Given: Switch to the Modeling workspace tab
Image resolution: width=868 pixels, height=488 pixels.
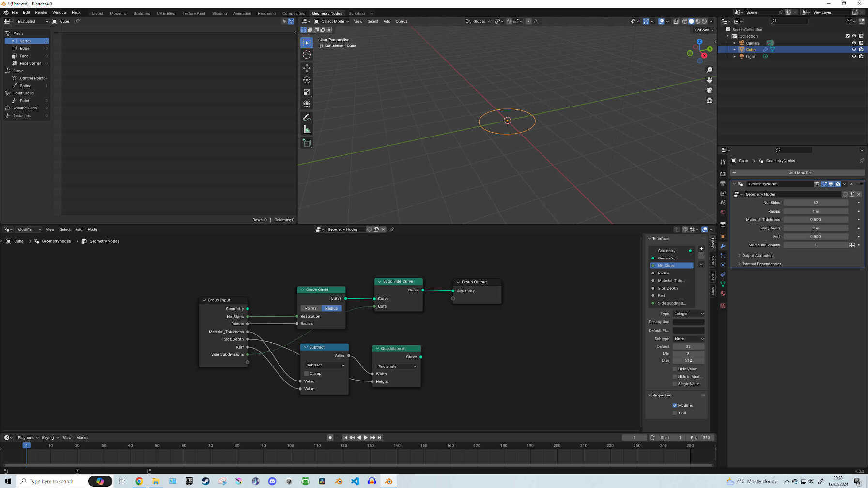Looking at the screenshot, I should [x=118, y=13].
